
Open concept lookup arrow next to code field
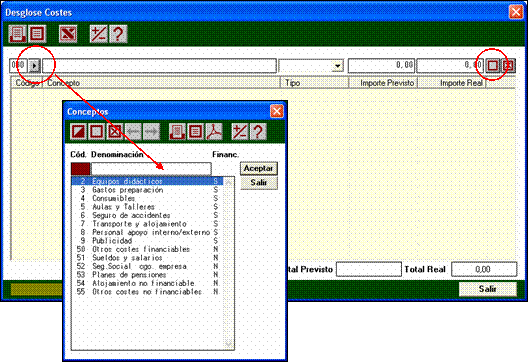[x=34, y=65]
